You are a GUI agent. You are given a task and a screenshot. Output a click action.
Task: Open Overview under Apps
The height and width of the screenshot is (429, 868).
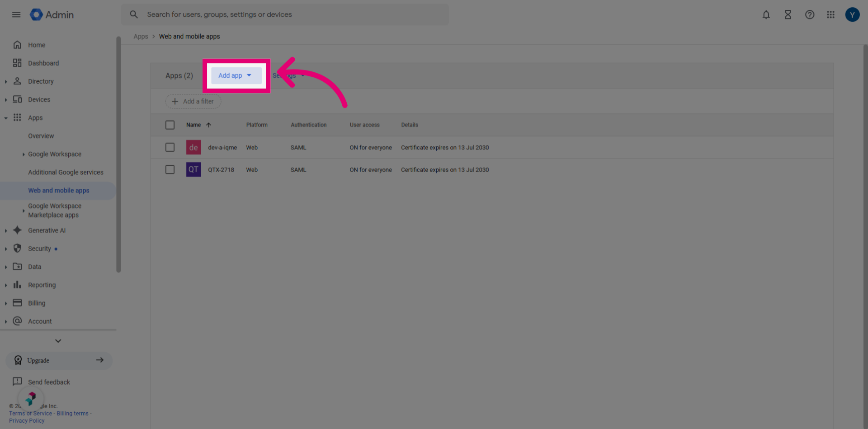point(41,136)
